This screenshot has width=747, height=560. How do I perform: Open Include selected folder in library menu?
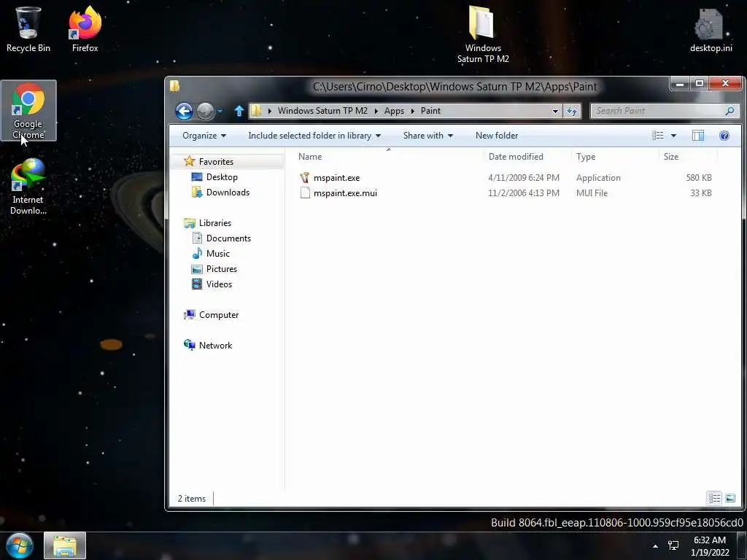click(x=314, y=136)
